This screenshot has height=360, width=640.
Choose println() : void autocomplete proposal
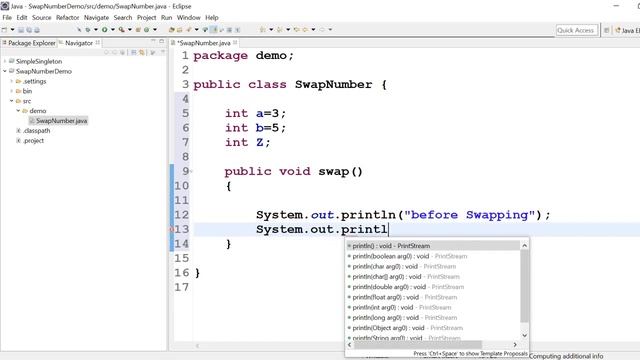click(433, 246)
